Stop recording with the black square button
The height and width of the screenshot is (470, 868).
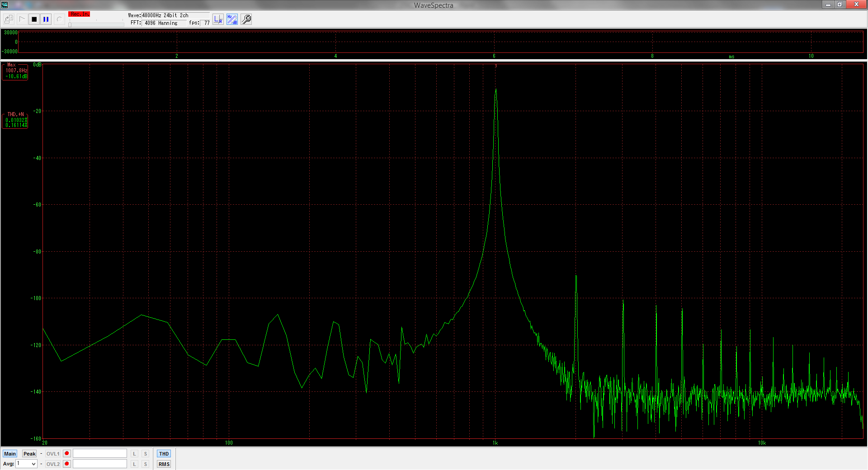click(x=34, y=19)
